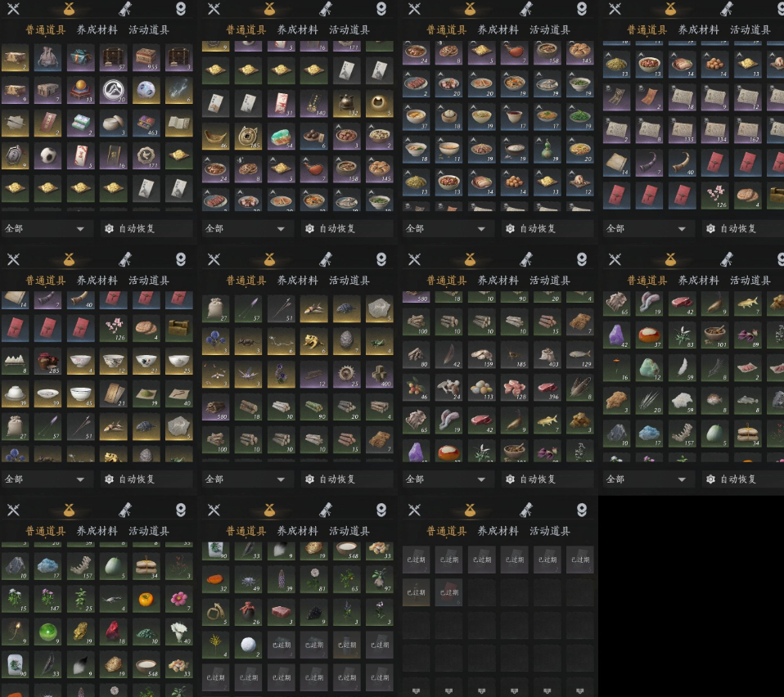The height and width of the screenshot is (697, 784).
Task: Click the round mountain emblem token
Action: click(114, 91)
